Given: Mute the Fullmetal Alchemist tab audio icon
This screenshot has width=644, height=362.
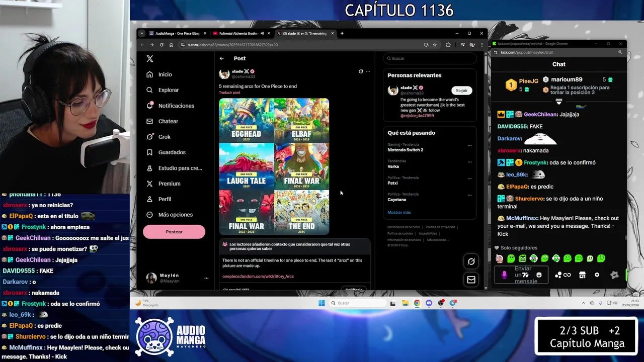Looking at the screenshot, I should 262,34.
